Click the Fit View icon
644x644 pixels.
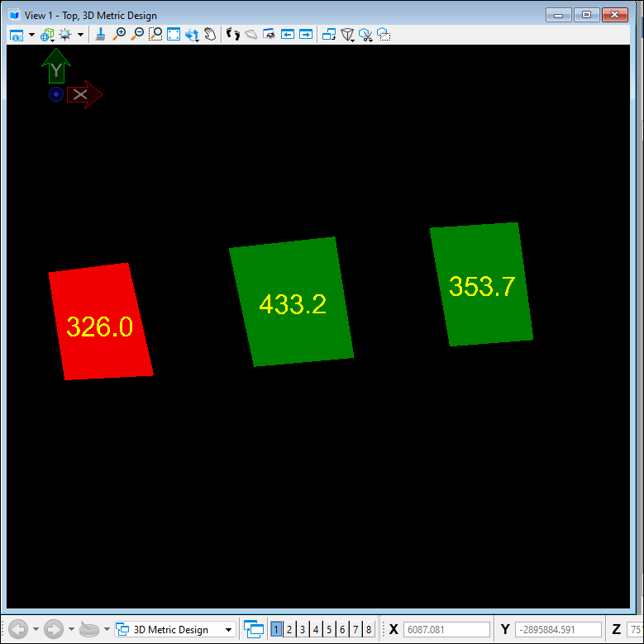[174, 34]
